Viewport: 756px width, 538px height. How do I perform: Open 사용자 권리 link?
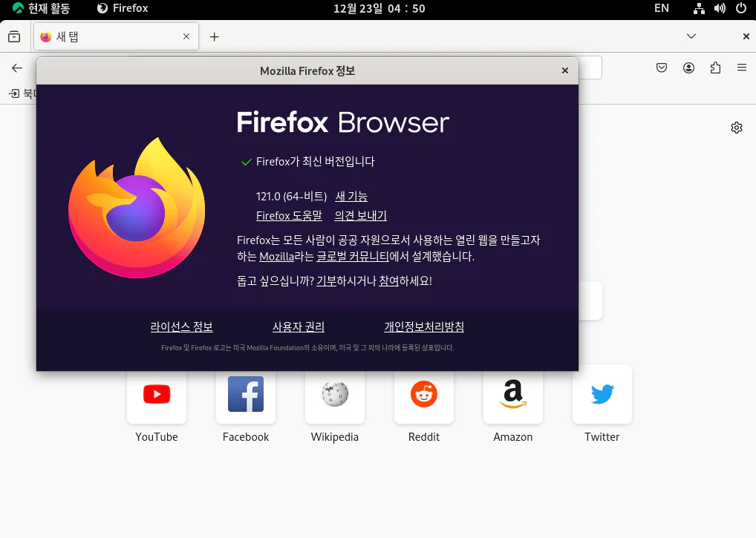point(299,327)
